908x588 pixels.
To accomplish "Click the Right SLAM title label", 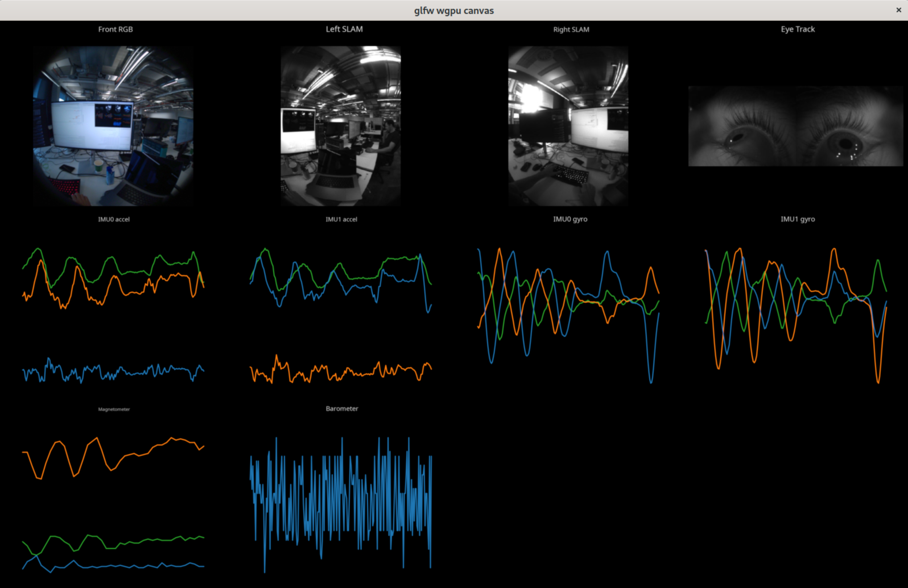I will [571, 29].
